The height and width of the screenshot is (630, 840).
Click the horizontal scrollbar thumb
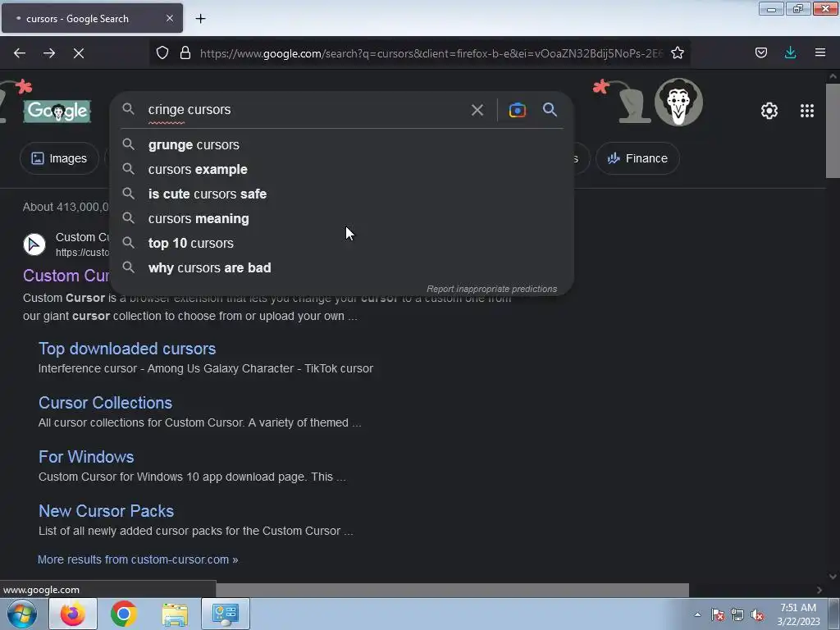pos(452,590)
